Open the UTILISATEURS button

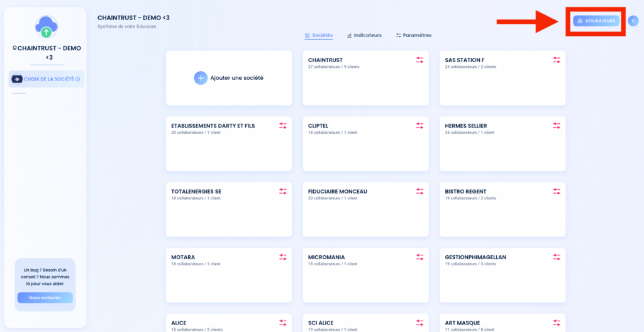[x=596, y=21]
